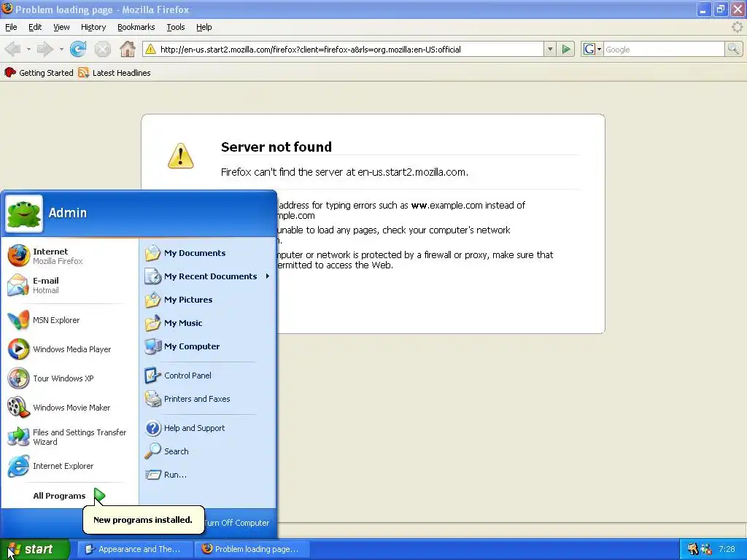Open MSN Explorer from the Start menu
The image size is (747, 560).
point(69,320)
